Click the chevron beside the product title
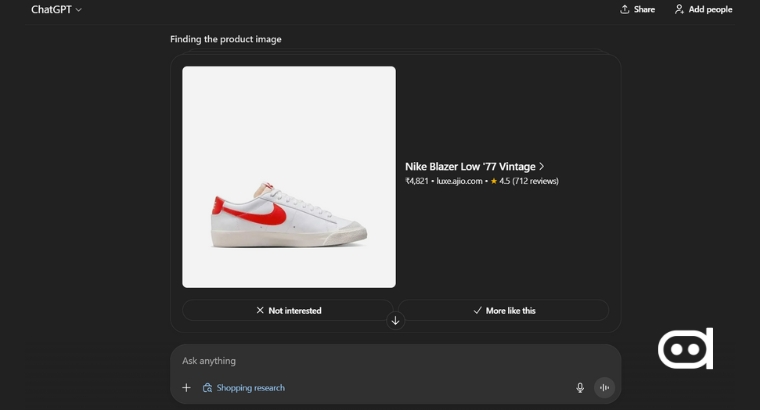760x410 pixels. pyautogui.click(x=542, y=167)
